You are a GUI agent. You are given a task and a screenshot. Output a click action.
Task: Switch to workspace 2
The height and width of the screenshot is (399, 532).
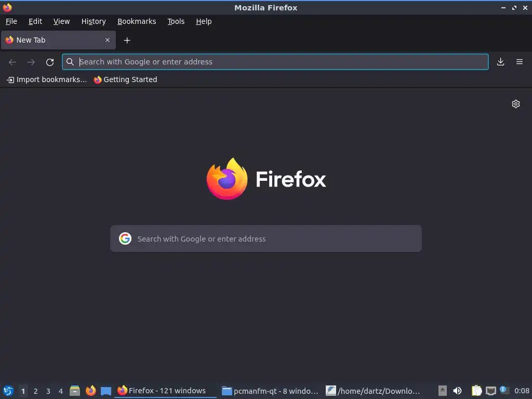pos(36,391)
